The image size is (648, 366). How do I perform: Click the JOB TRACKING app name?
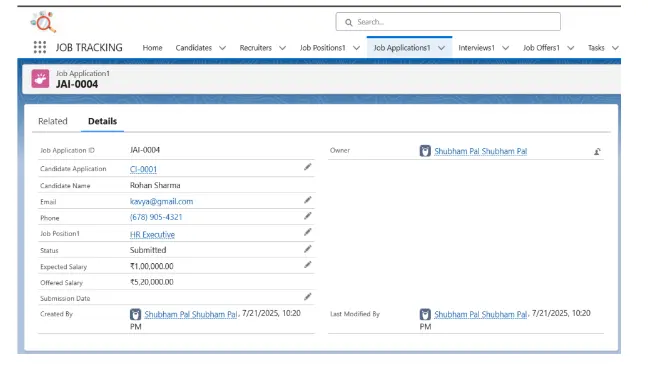click(x=89, y=48)
